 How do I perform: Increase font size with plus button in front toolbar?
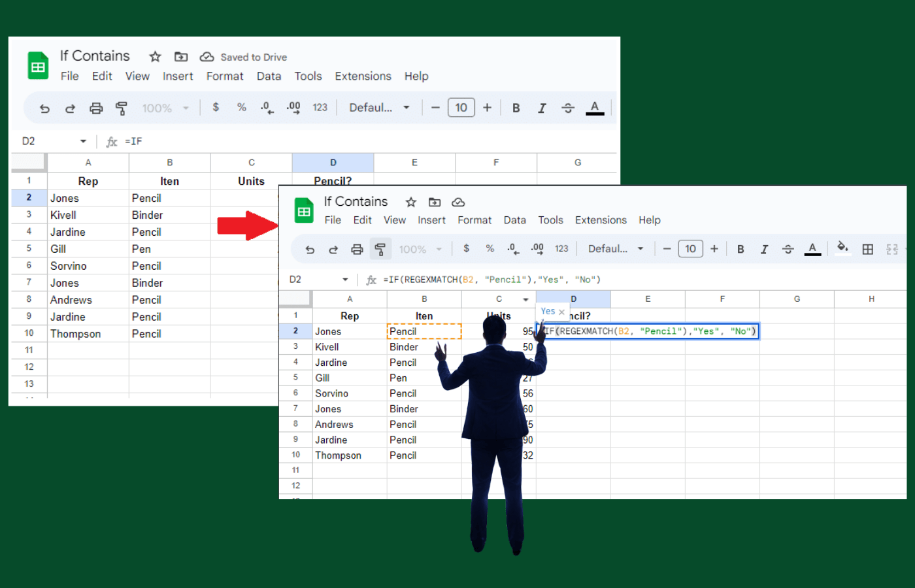714,249
